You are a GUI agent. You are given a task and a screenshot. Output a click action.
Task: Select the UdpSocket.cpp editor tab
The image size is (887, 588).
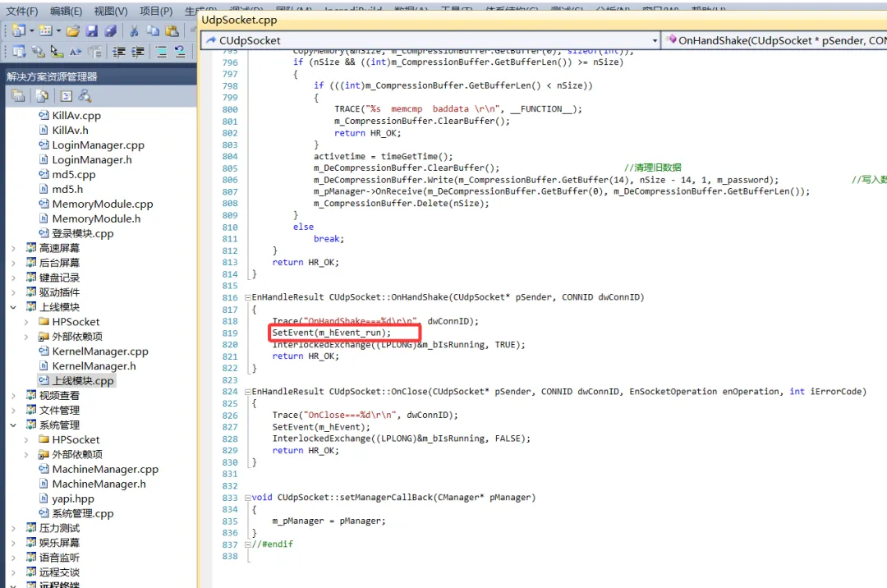(239, 20)
